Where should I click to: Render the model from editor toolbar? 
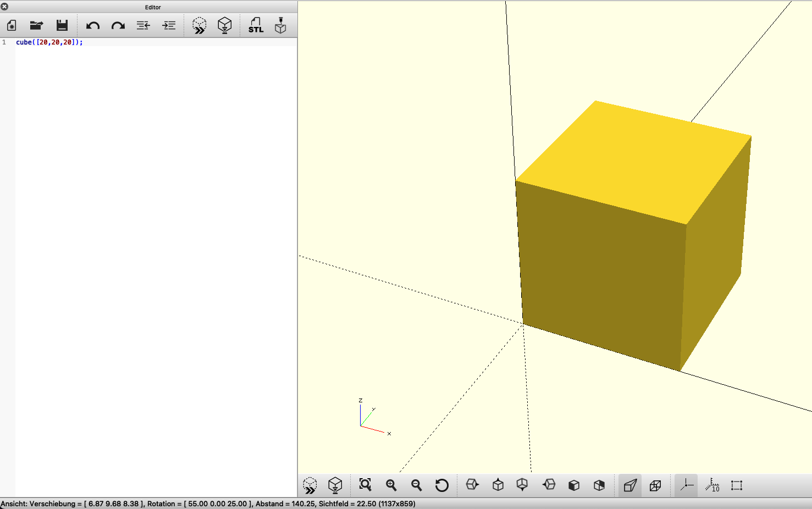pyautogui.click(x=225, y=25)
